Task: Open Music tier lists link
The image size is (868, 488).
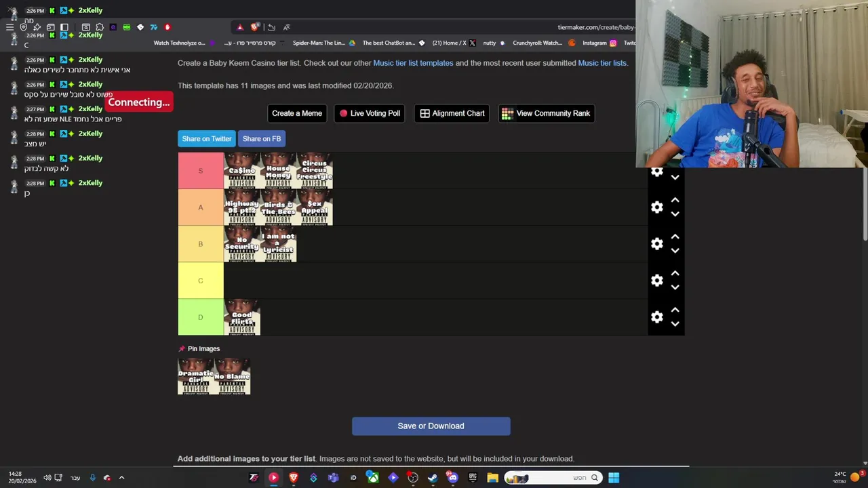Action: tap(602, 63)
